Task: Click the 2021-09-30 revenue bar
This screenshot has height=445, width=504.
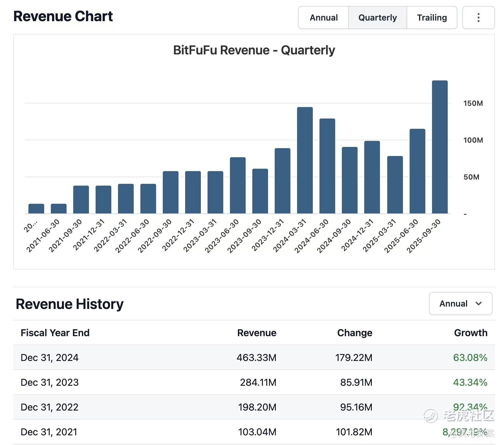Action: pyautogui.click(x=81, y=200)
